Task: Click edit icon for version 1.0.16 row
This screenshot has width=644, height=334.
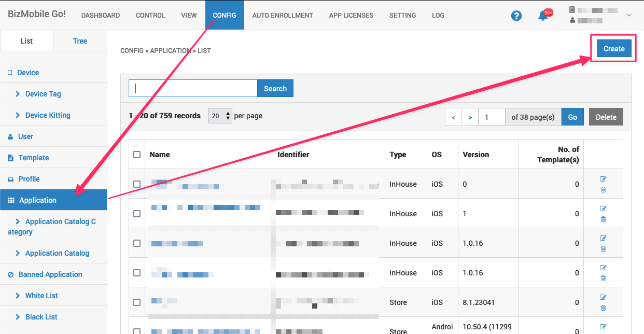Action: tap(603, 238)
